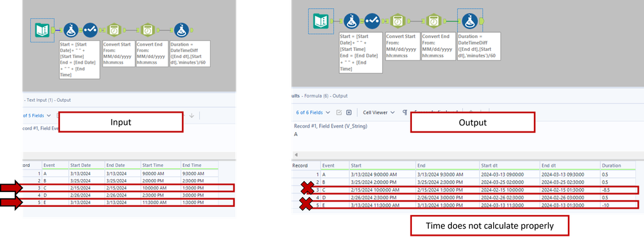Image resolution: width=644 pixels, height=237 pixels.
Task: Click the Duration column header
Action: pos(619,166)
